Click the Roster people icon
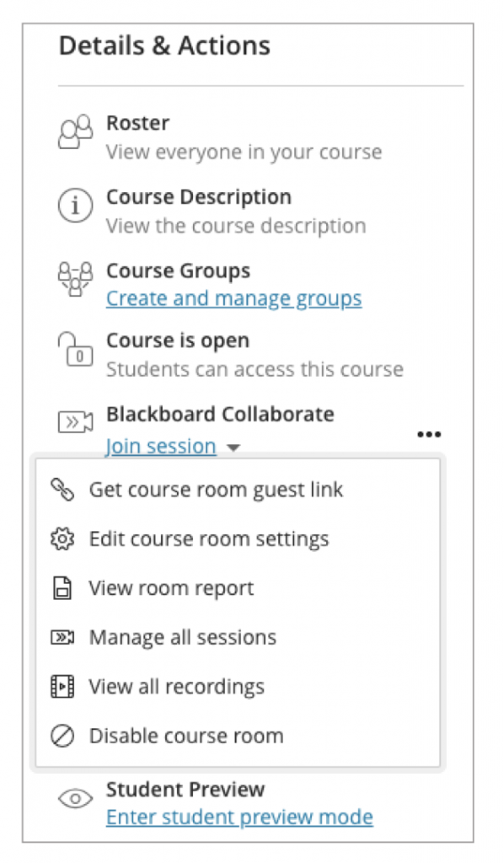Image resolution: width=504 pixels, height=863 pixels. pyautogui.click(x=75, y=131)
